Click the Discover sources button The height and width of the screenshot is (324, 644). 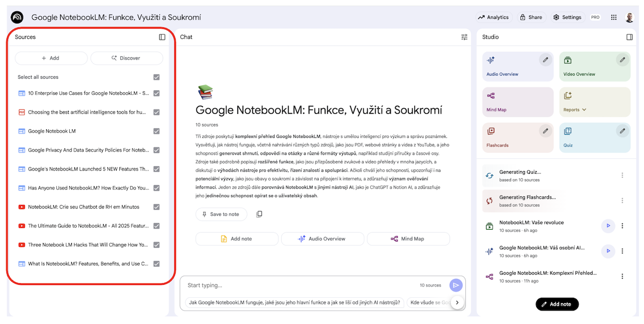click(x=126, y=58)
